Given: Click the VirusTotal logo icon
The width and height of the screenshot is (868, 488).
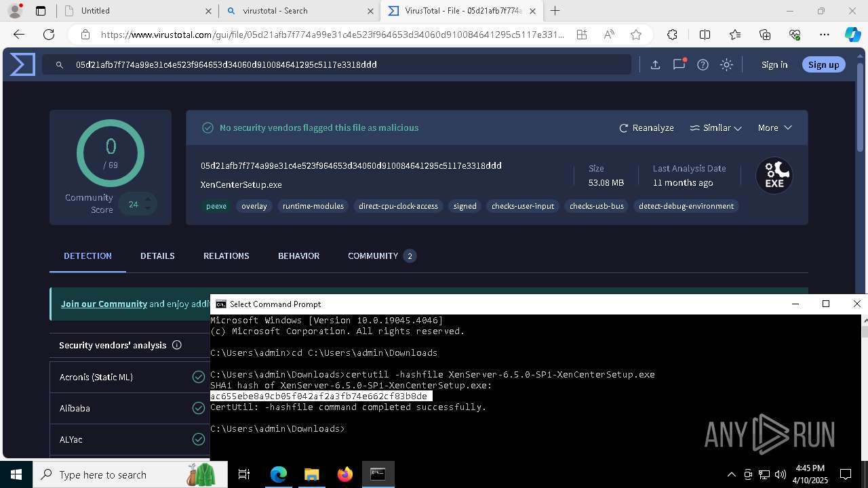Looking at the screenshot, I should [x=22, y=64].
